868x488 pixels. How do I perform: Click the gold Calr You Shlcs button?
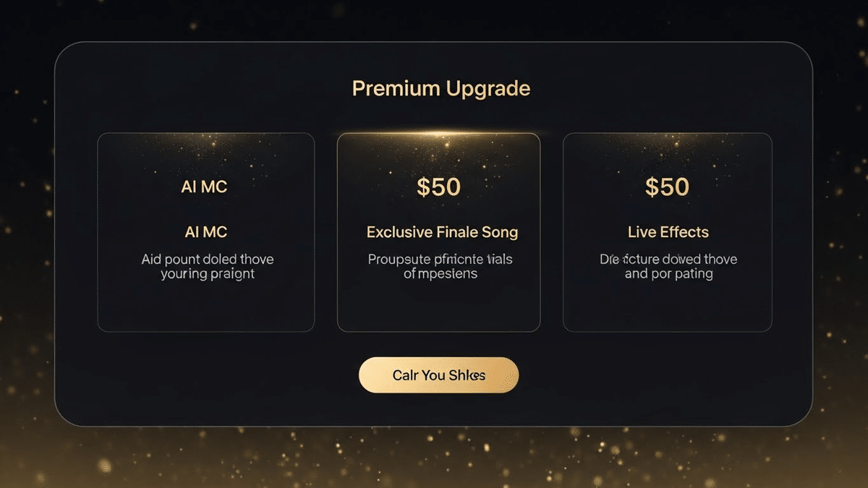(438, 375)
